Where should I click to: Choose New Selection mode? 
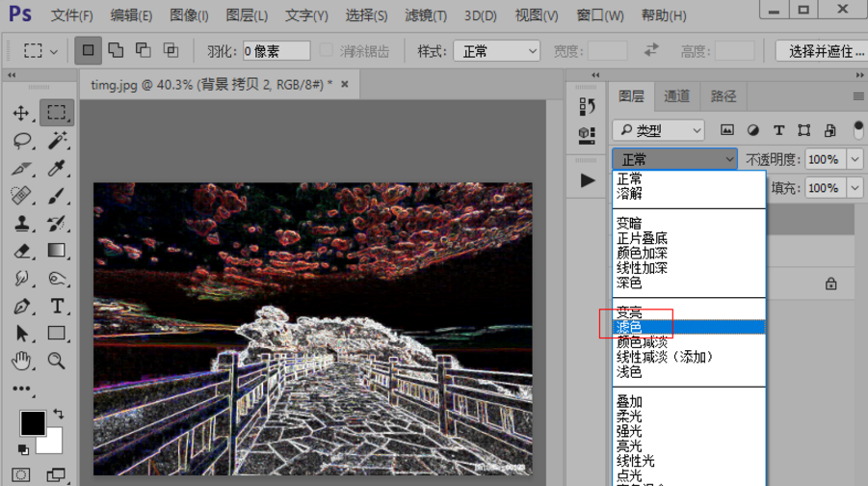pos(88,50)
